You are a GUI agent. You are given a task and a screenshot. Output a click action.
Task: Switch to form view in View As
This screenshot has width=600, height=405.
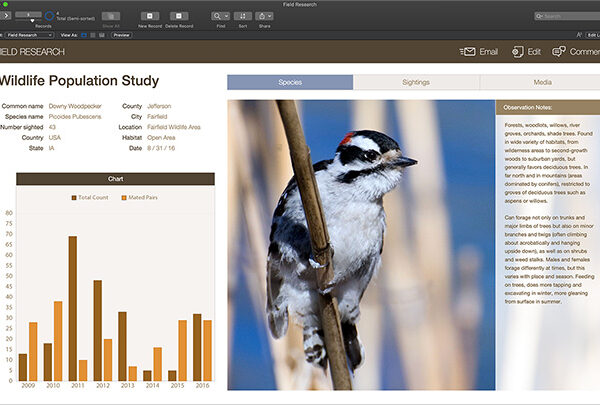click(84, 34)
